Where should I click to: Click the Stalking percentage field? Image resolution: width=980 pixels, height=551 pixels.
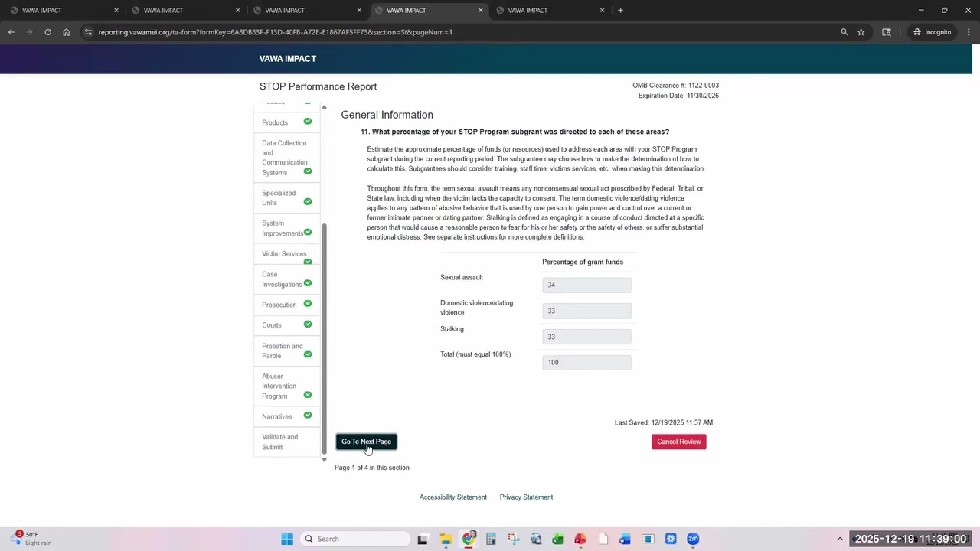click(586, 337)
